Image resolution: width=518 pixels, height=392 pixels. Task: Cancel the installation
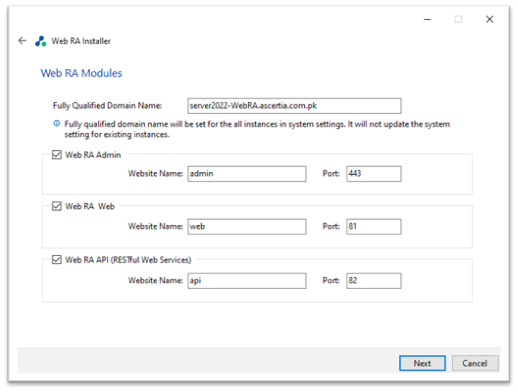point(475,363)
